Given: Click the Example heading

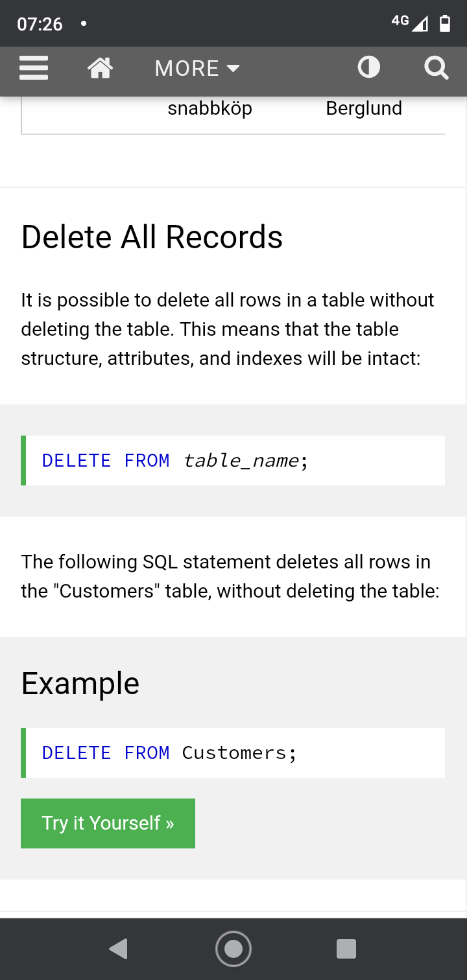Looking at the screenshot, I should 80,684.
